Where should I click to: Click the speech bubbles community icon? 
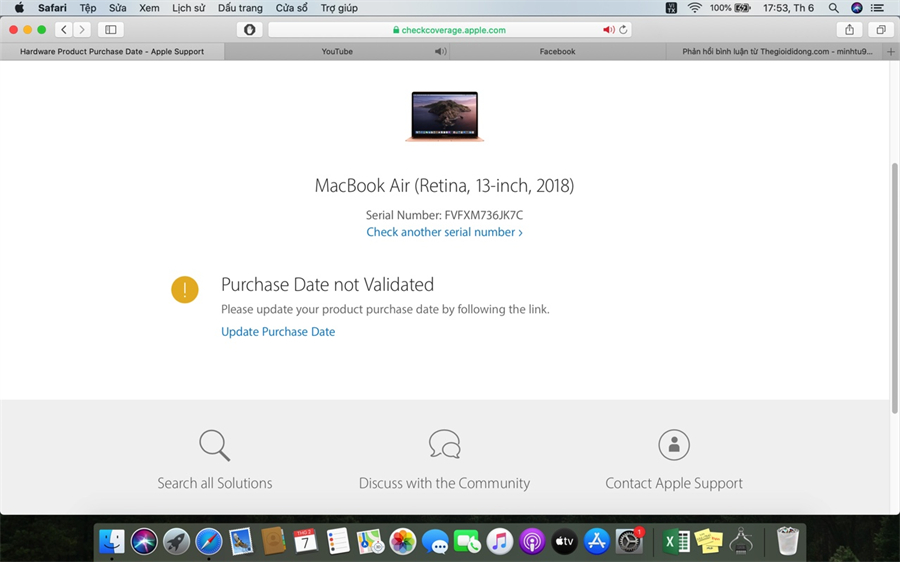[444, 444]
